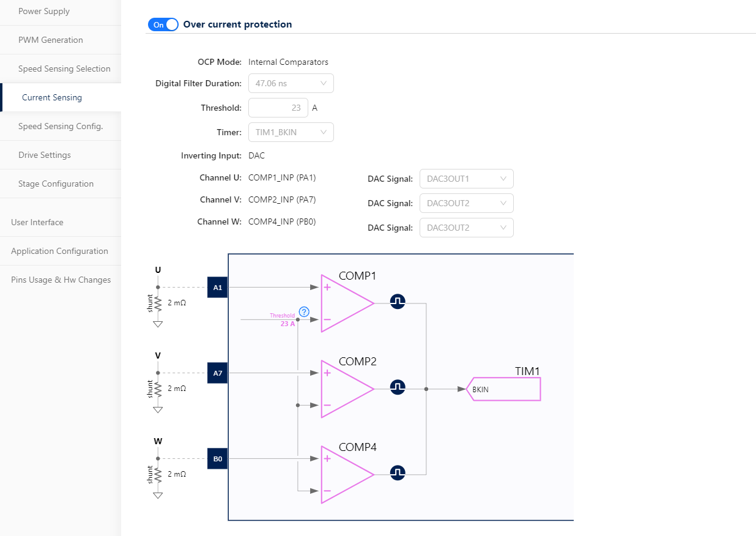Click inside the Threshold input field
Screen dimensions: 756x536
(x=278, y=108)
